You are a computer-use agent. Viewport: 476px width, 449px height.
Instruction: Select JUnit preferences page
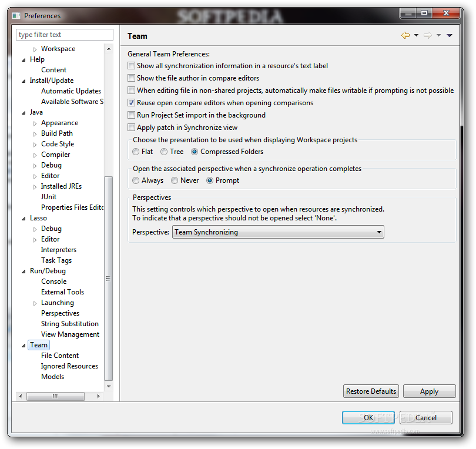point(49,197)
